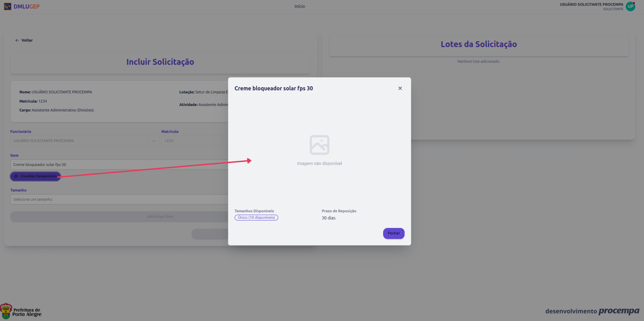This screenshot has width=644, height=321.
Task: Click the Matrícula input field
Action: click(x=194, y=141)
